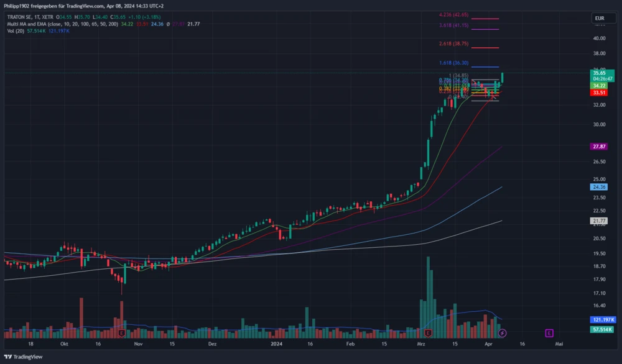622x364 pixels.
Task: Click the TradingView logo at bottom left
Action: point(24,357)
